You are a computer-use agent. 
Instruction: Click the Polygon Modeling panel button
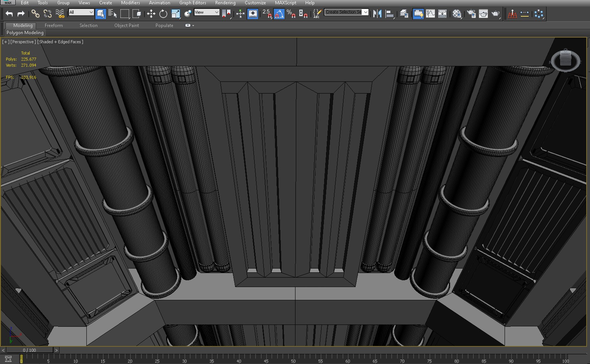[x=25, y=33]
